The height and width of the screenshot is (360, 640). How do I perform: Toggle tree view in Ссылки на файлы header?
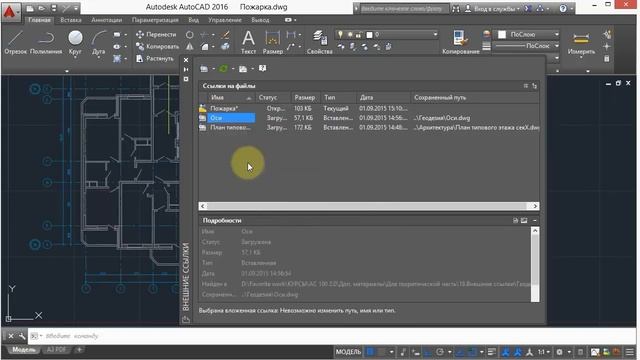click(534, 86)
